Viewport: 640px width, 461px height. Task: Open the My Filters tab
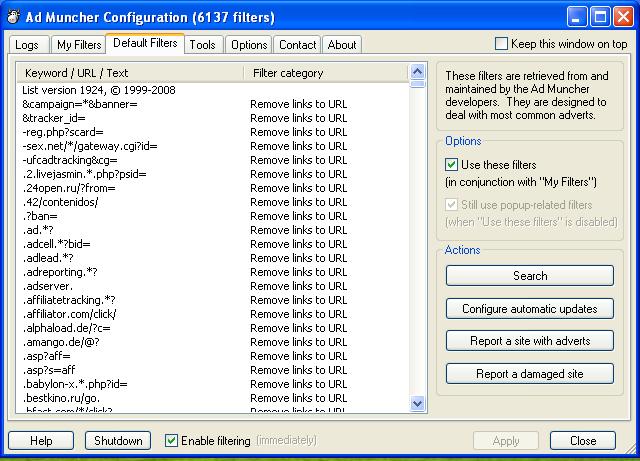click(x=79, y=45)
